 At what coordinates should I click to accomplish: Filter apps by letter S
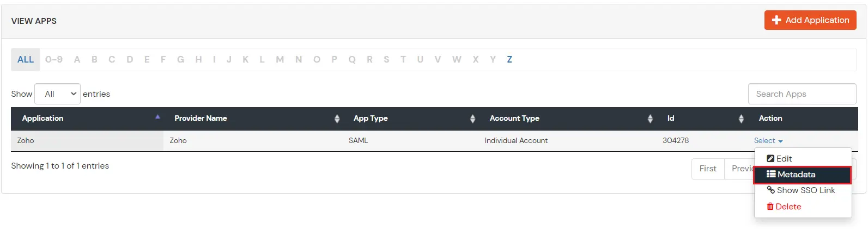386,60
